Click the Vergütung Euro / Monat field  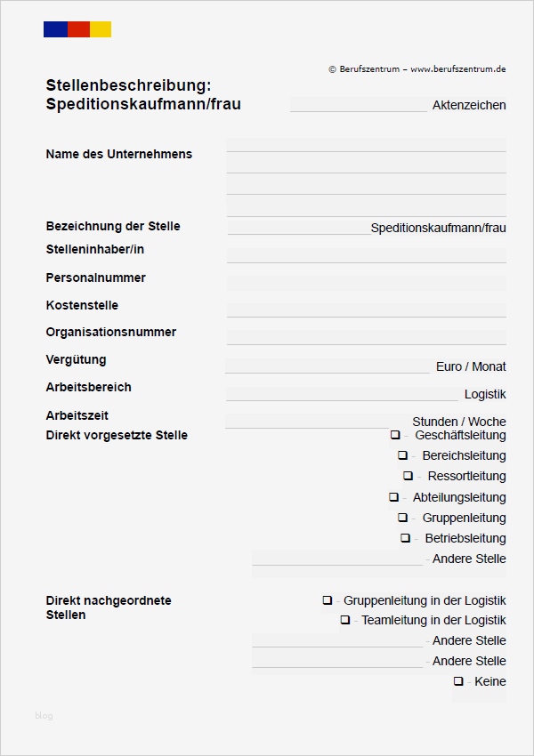[328, 366]
